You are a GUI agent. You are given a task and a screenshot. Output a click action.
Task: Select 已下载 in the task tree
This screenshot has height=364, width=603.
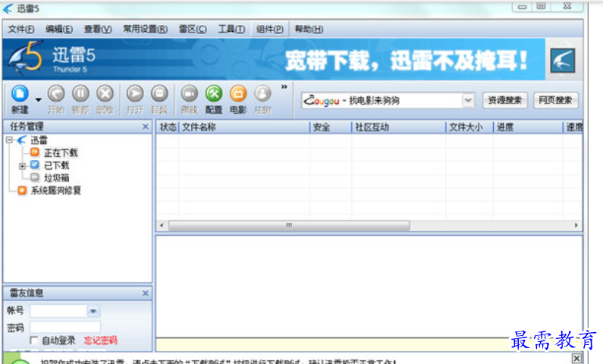pos(57,165)
